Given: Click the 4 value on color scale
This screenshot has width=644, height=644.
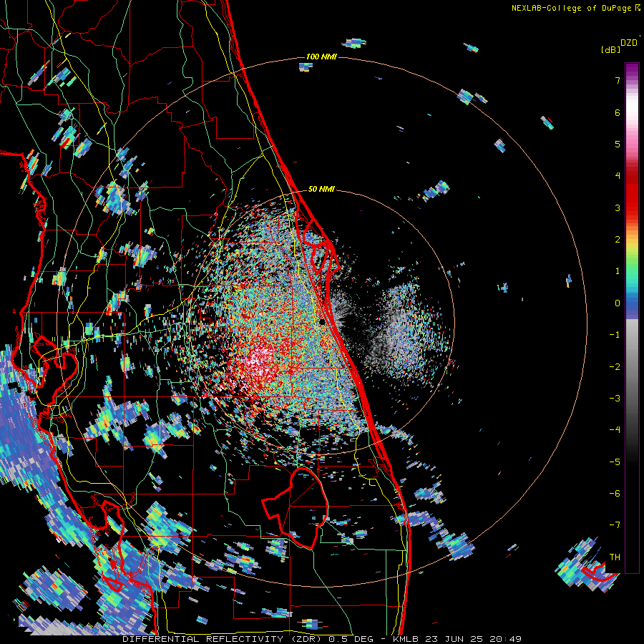Looking at the screenshot, I should 618,176.
